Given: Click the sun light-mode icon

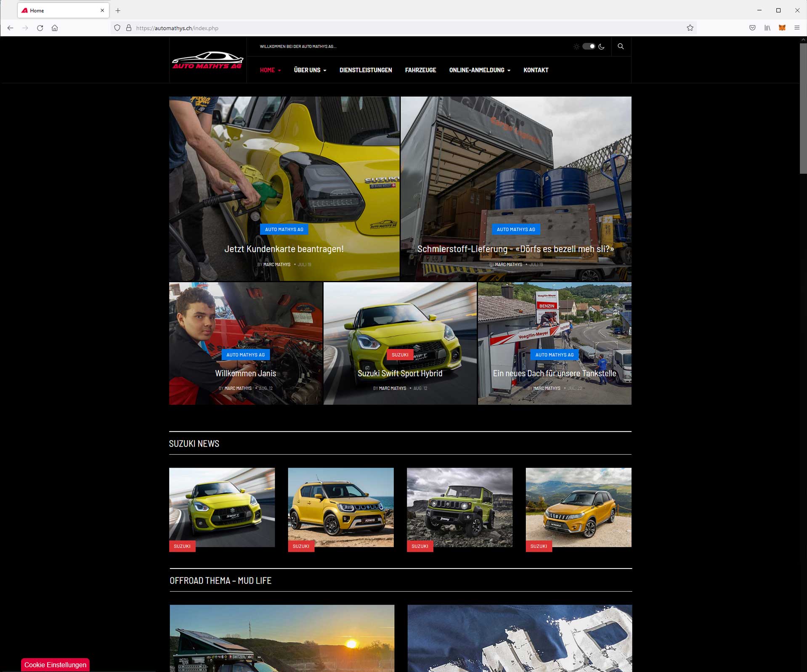Looking at the screenshot, I should coord(576,47).
